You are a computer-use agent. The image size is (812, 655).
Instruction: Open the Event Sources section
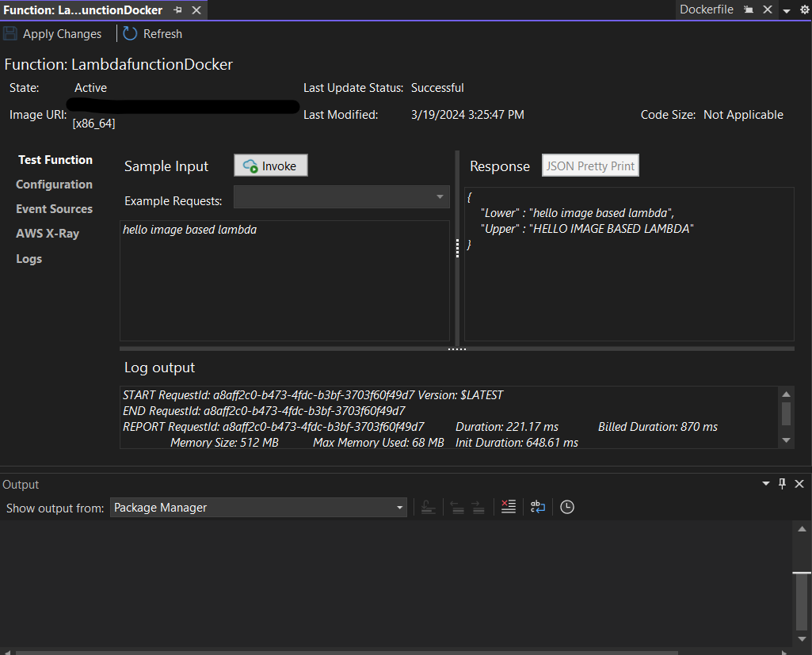pos(54,208)
